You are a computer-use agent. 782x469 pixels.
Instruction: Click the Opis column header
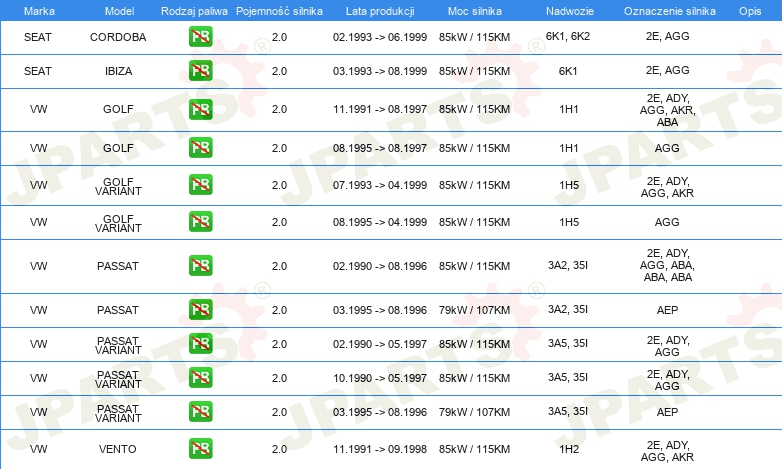pyautogui.click(x=750, y=11)
